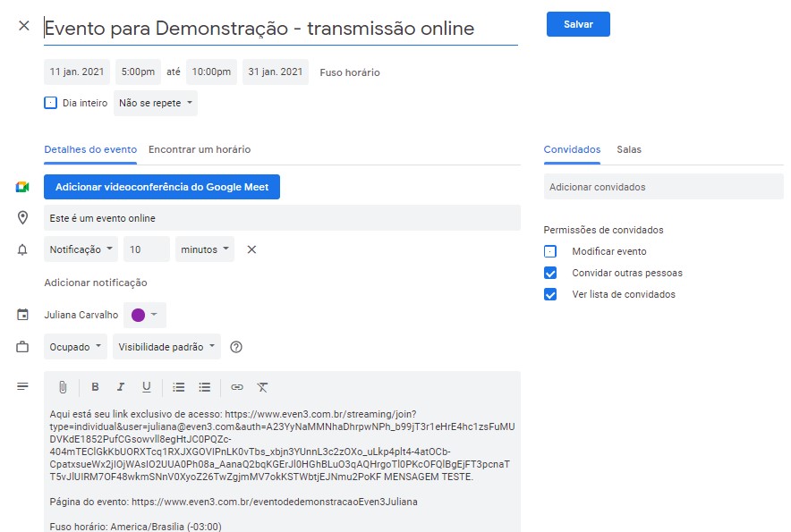Click Juliana Carvalho calendar name
Image resolution: width=791 pixels, height=532 pixels.
[81, 315]
